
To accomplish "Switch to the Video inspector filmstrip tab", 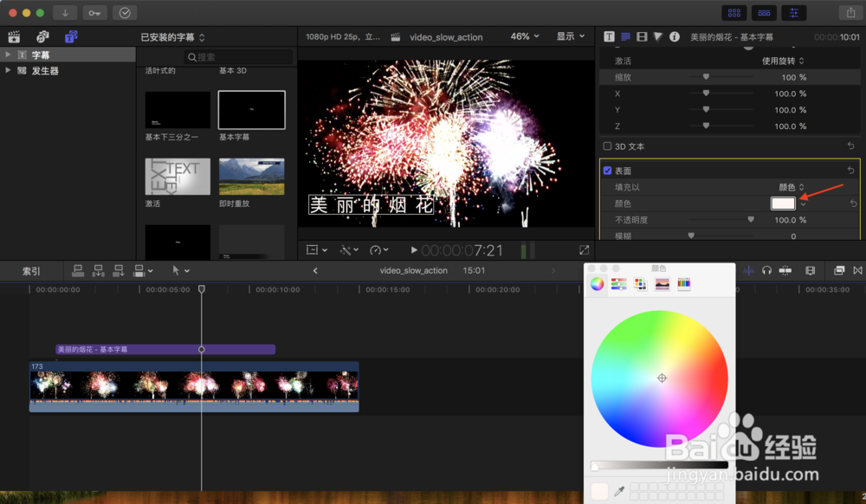I will (x=642, y=37).
